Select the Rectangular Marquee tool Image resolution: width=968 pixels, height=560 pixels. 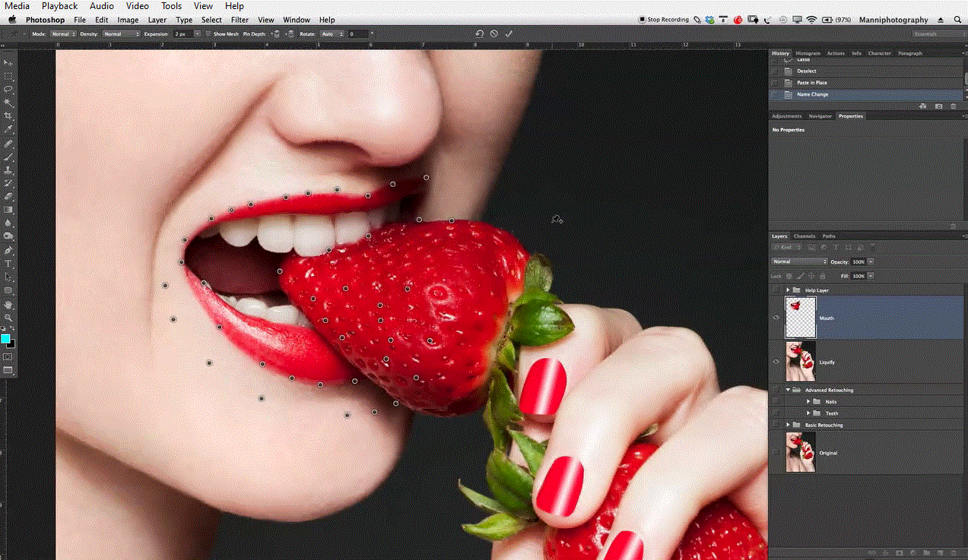pos(8,76)
